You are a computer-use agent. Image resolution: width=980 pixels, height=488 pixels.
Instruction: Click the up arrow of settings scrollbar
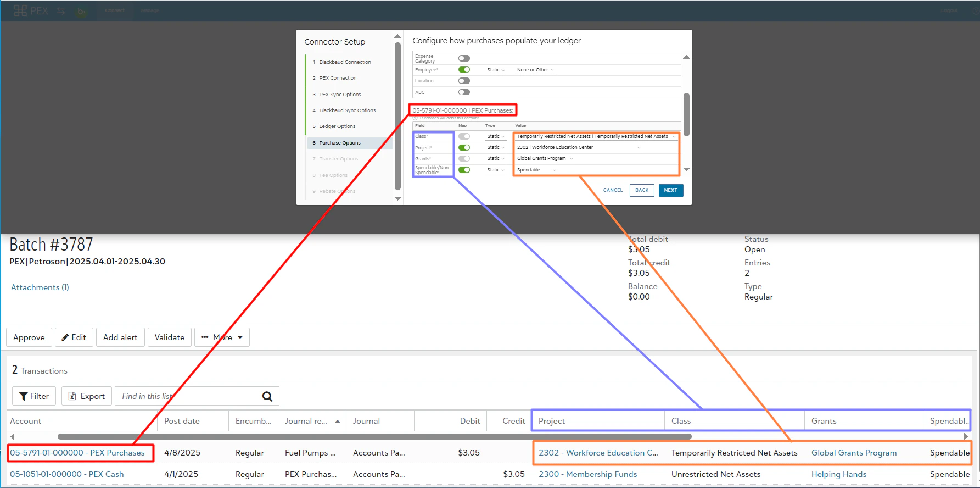[x=686, y=57]
